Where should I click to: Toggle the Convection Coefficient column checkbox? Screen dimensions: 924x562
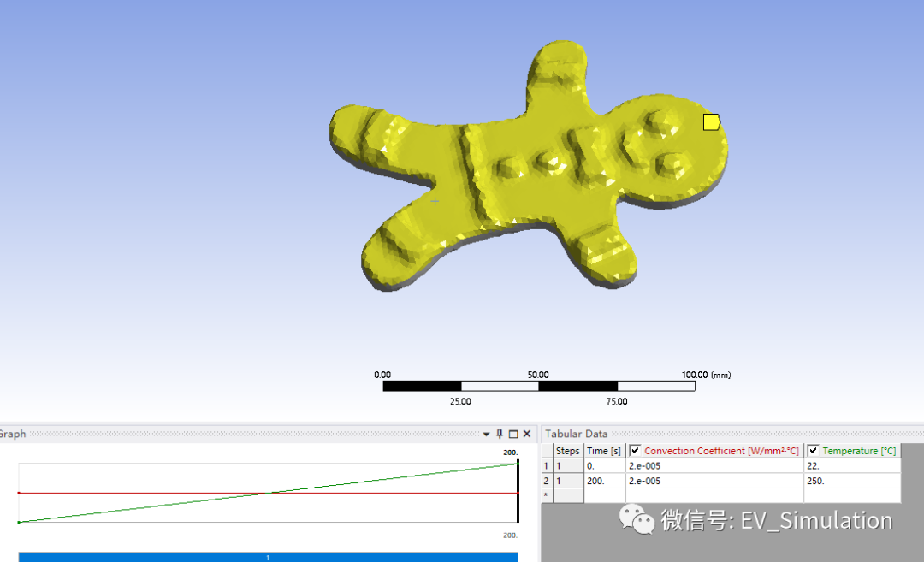coord(635,451)
